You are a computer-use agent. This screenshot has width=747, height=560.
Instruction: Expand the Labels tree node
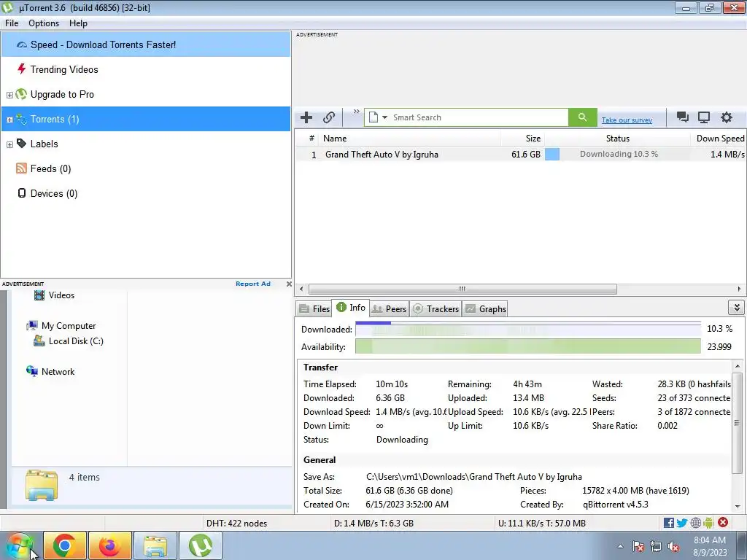pos(9,144)
